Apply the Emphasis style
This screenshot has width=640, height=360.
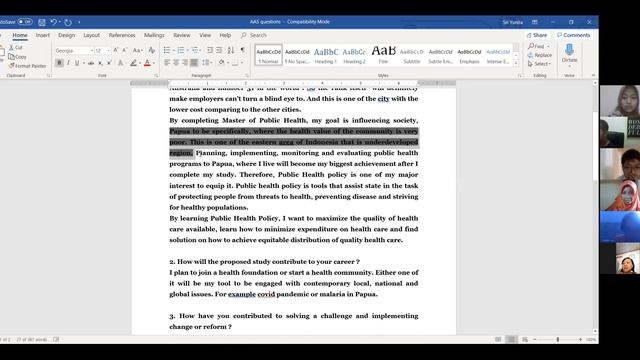pyautogui.click(x=469, y=55)
